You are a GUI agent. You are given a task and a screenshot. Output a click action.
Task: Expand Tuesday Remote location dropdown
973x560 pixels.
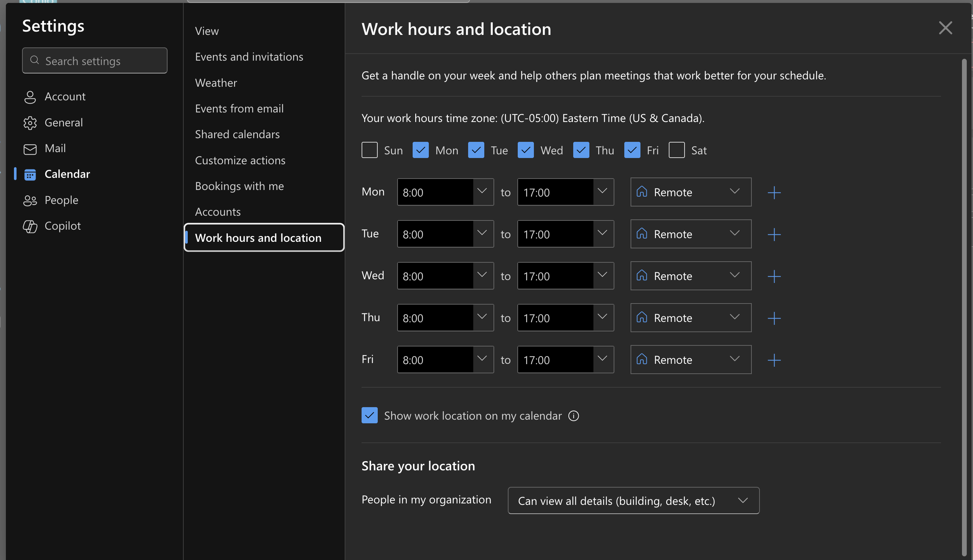(x=691, y=234)
